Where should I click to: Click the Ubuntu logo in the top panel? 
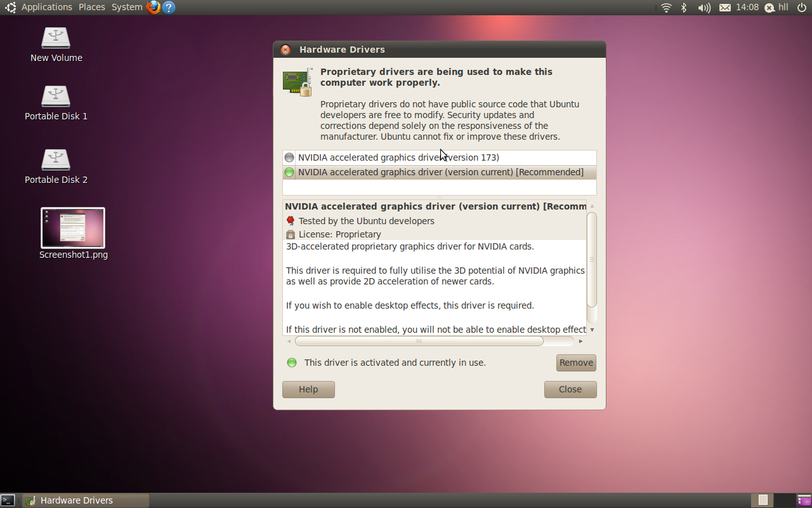10,7
